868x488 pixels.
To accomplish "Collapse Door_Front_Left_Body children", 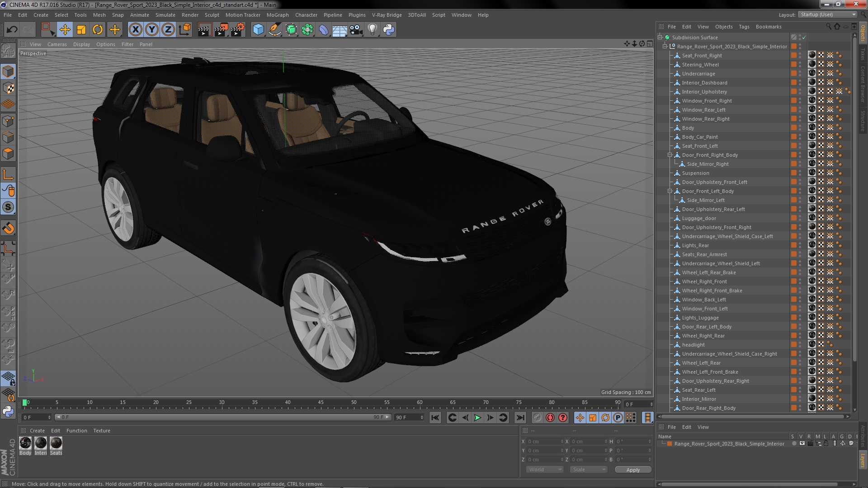I will tap(670, 191).
